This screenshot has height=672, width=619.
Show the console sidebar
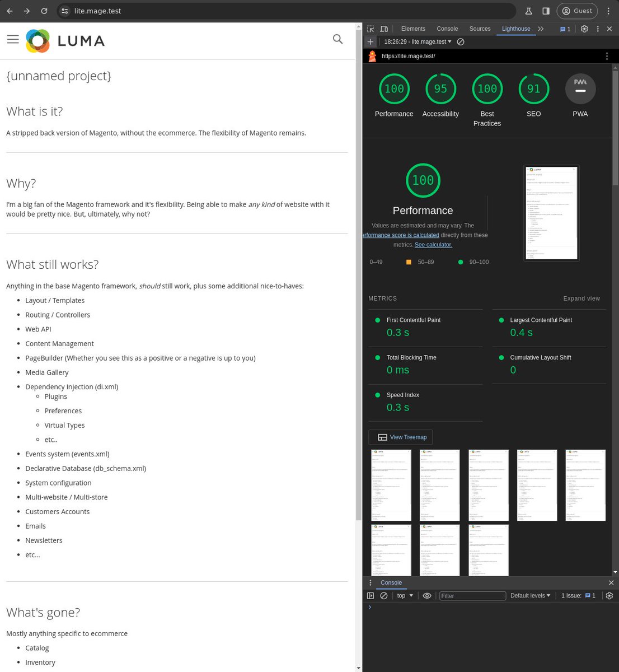(371, 596)
